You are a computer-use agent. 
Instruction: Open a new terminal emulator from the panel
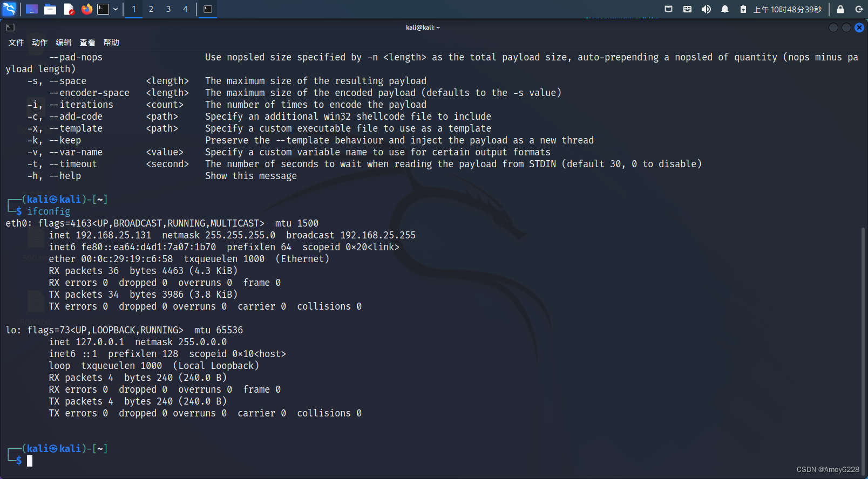click(103, 9)
